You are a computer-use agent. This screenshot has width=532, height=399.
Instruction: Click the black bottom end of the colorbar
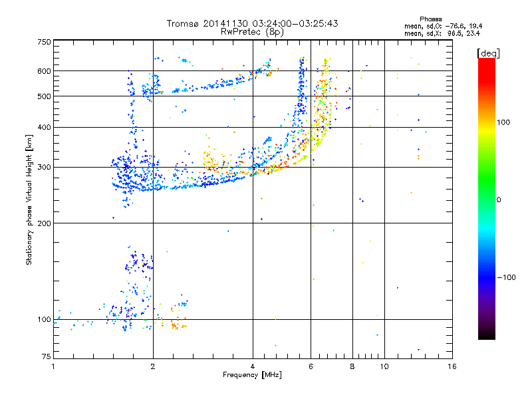[x=487, y=334]
